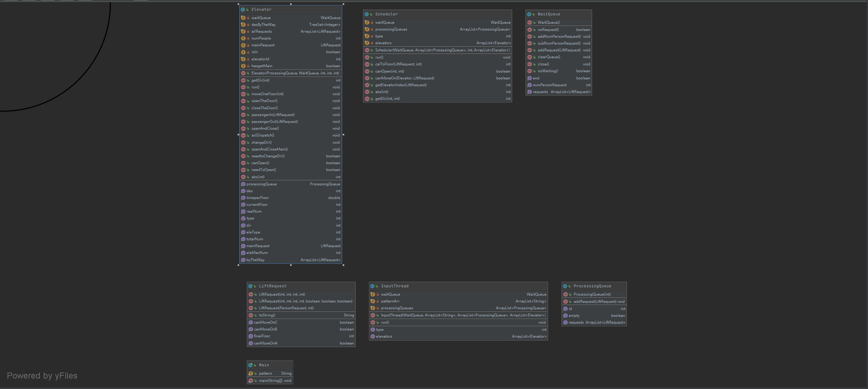Click the Main class icon in header
This screenshot has height=389, width=868.
tap(250, 365)
